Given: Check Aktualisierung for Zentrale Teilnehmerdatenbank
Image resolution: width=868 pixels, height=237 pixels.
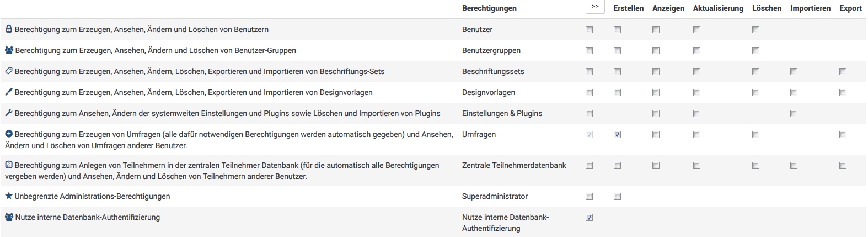Looking at the screenshot, I should 696,166.
